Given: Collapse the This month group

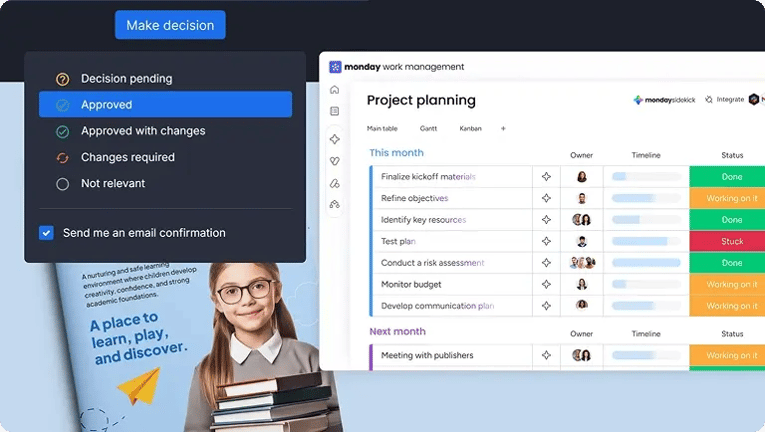Looking at the screenshot, I should 396,153.
